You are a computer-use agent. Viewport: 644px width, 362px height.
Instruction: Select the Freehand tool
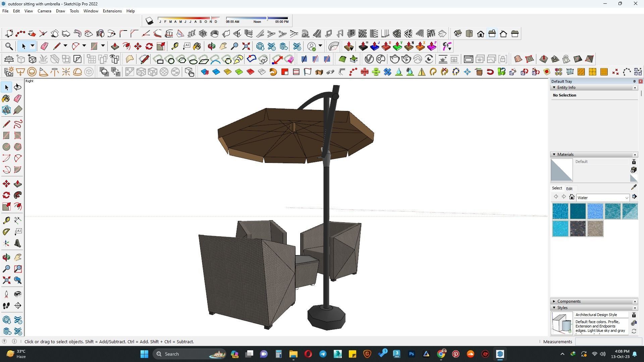(x=18, y=124)
